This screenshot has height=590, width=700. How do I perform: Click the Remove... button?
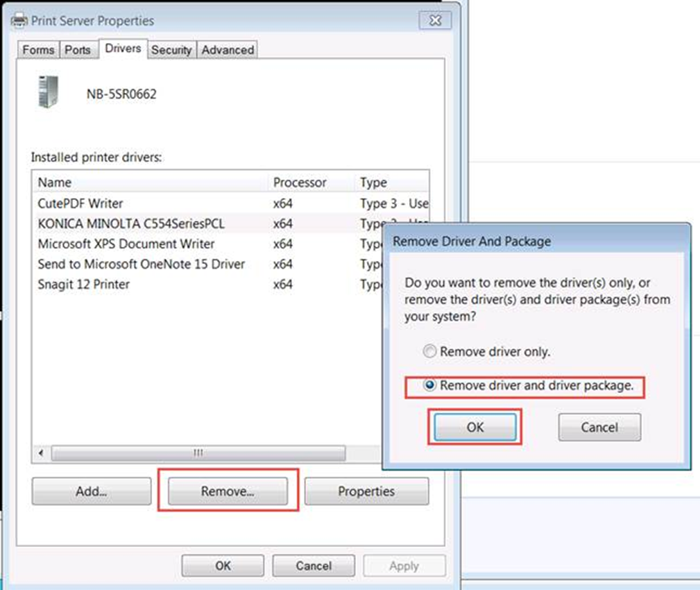click(x=228, y=491)
